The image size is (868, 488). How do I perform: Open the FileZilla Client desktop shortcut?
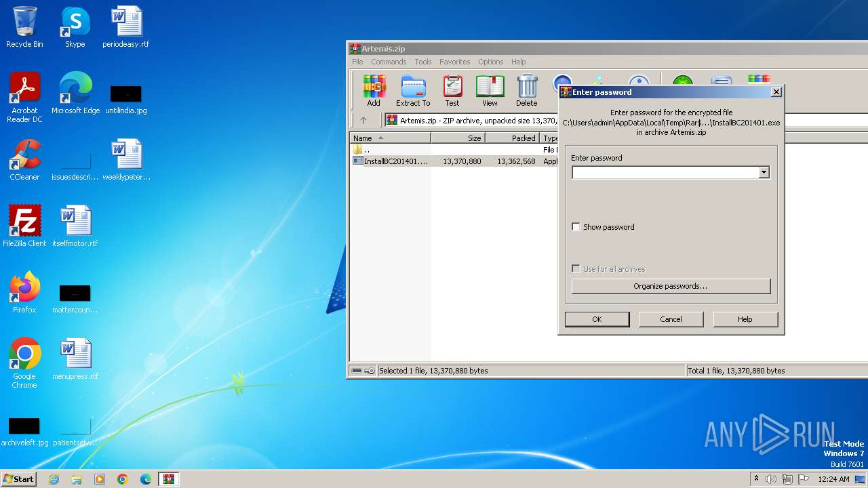click(24, 226)
